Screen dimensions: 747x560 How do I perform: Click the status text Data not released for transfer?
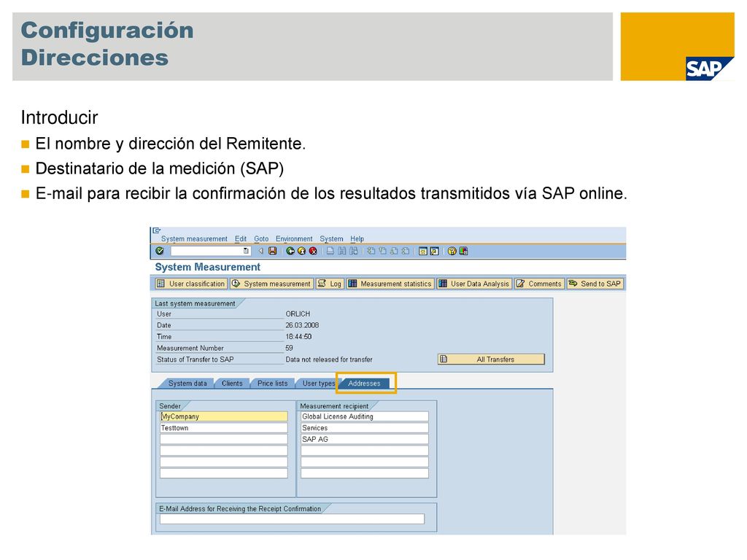point(329,359)
